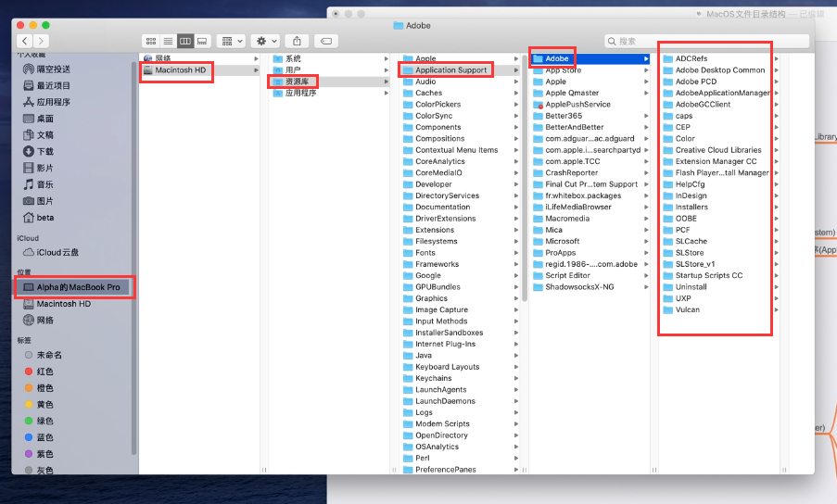This screenshot has width=837, height=504.
Task: Open the gear action menu
Action: point(267,41)
